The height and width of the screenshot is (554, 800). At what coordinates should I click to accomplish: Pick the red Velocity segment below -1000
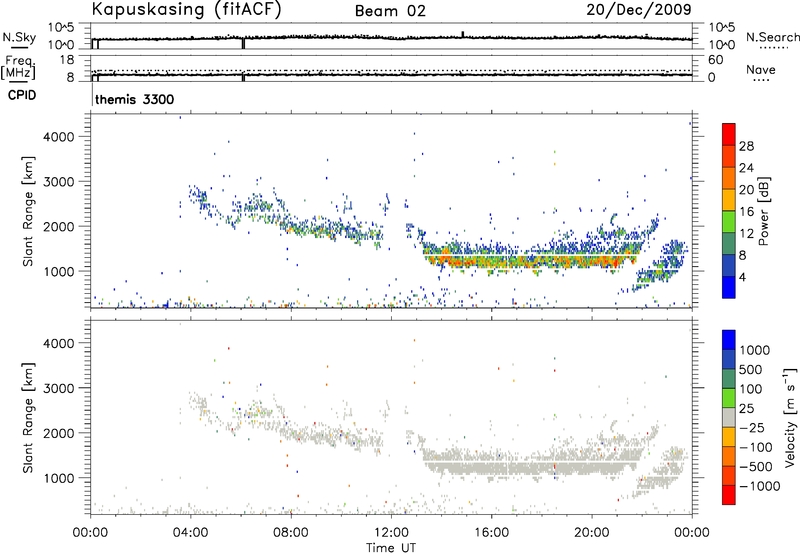pos(729,495)
